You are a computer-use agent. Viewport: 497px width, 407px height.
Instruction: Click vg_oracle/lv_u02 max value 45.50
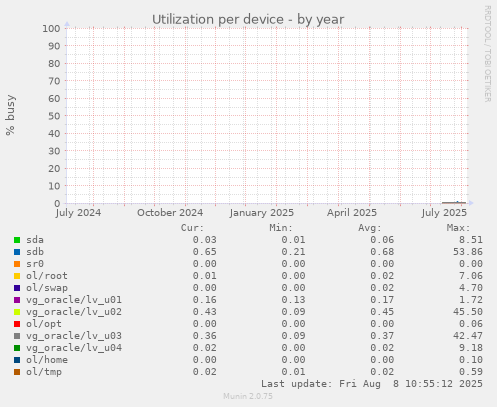point(468,312)
